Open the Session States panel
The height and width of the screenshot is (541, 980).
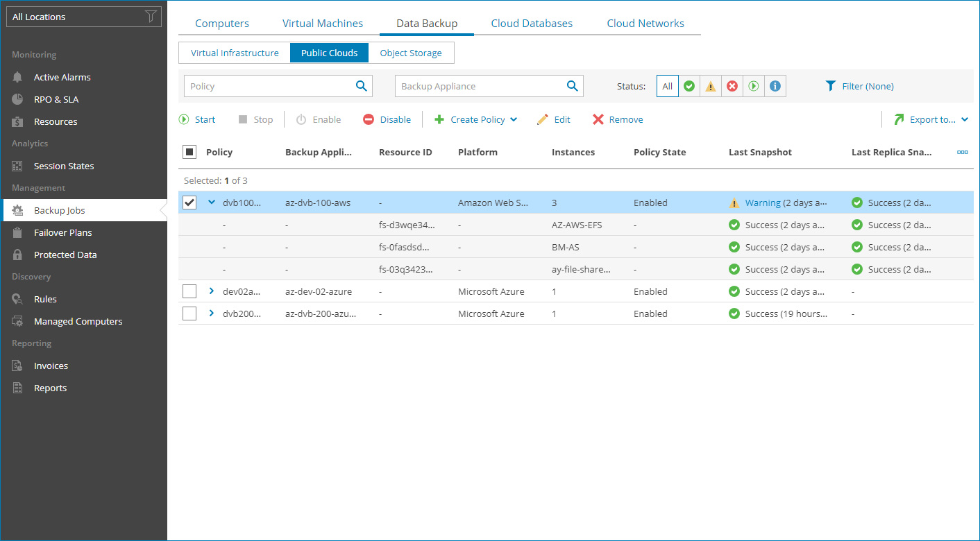[x=63, y=166]
